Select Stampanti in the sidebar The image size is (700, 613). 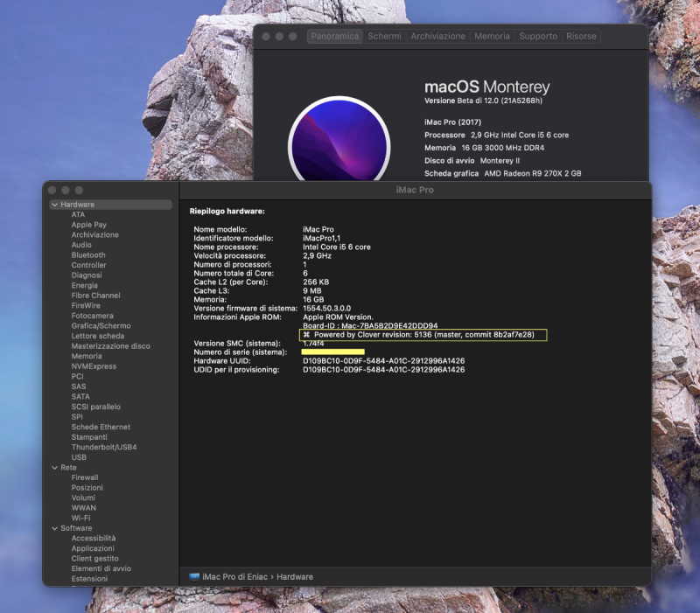(x=89, y=437)
